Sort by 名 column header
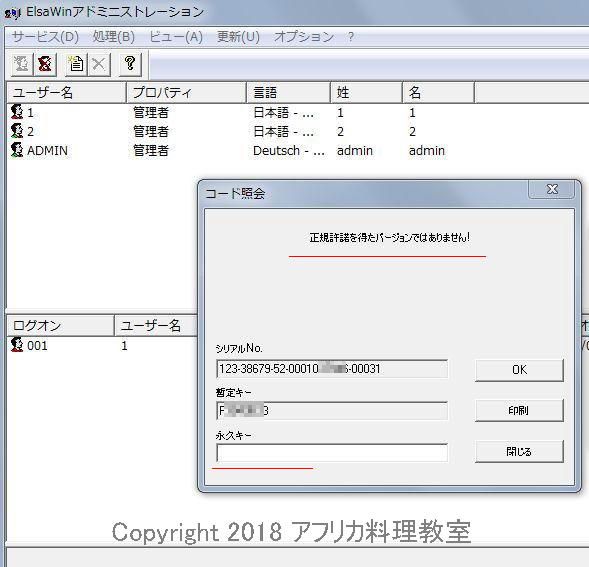This screenshot has height=567, width=589. tap(438, 92)
